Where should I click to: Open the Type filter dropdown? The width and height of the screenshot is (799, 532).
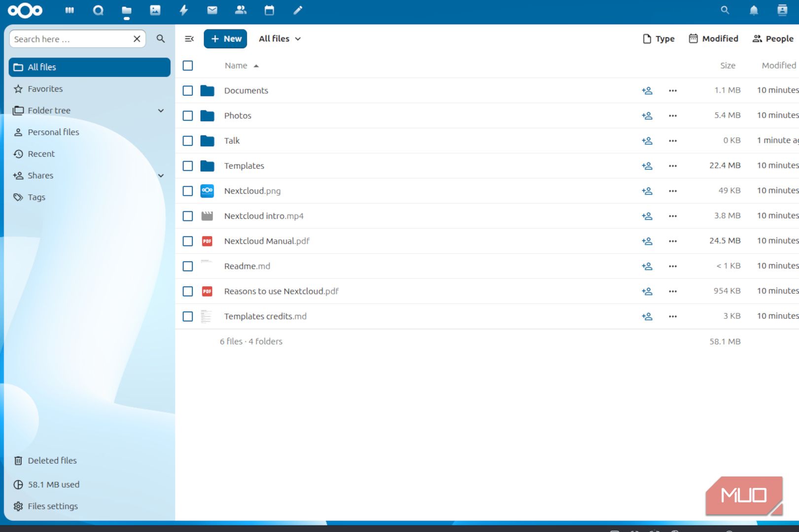click(x=659, y=38)
